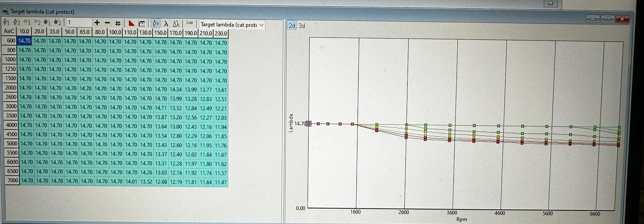This screenshot has height=224, width=644.
Task: Click the red triangle interpolate icon
Action: point(131,23)
